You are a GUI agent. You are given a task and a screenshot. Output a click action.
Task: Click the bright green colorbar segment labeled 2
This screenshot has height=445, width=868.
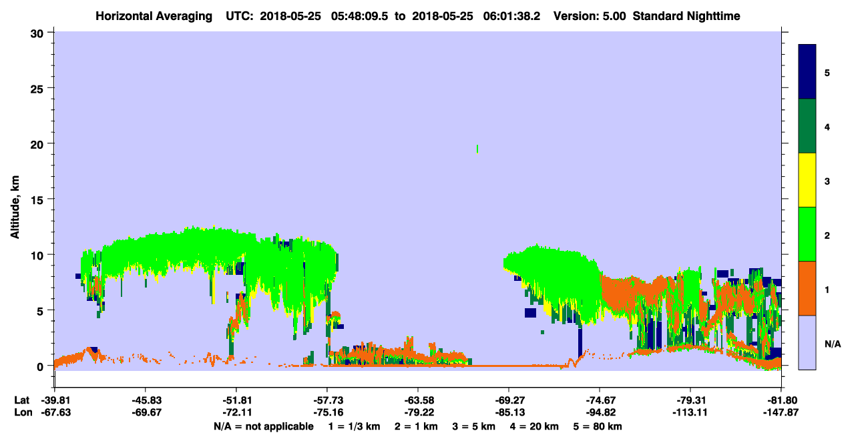click(x=807, y=234)
